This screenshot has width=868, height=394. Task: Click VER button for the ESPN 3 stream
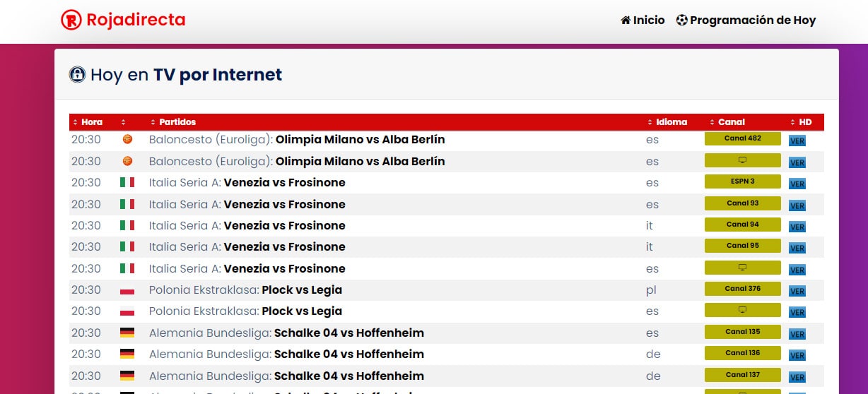(797, 184)
